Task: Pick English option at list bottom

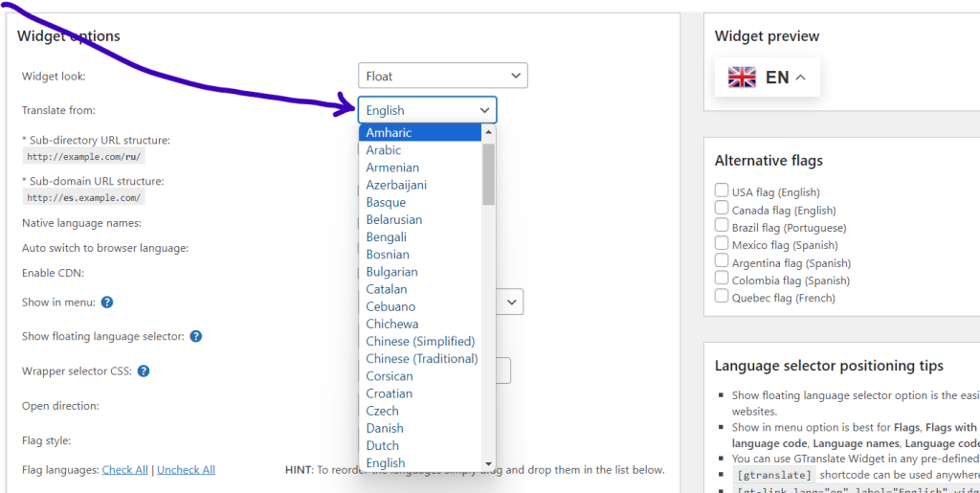Action: [420, 463]
